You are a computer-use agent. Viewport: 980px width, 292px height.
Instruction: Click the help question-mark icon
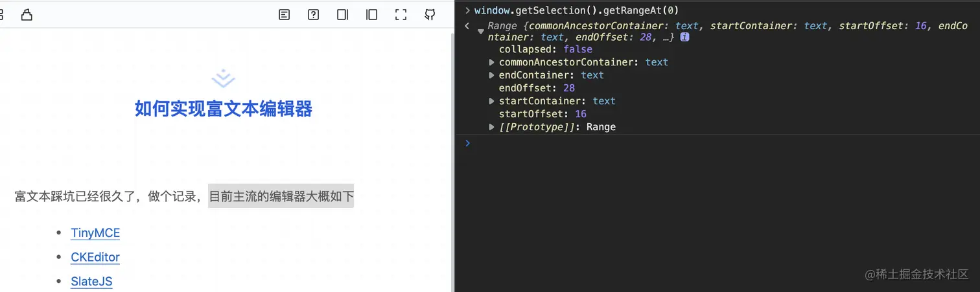click(x=313, y=14)
